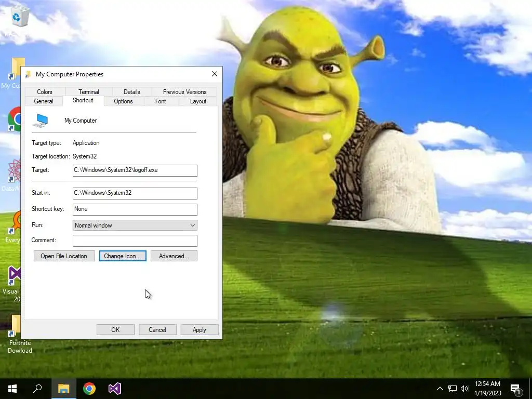Click the System32 target location value
Image resolution: width=532 pixels, height=399 pixels.
[x=85, y=156]
